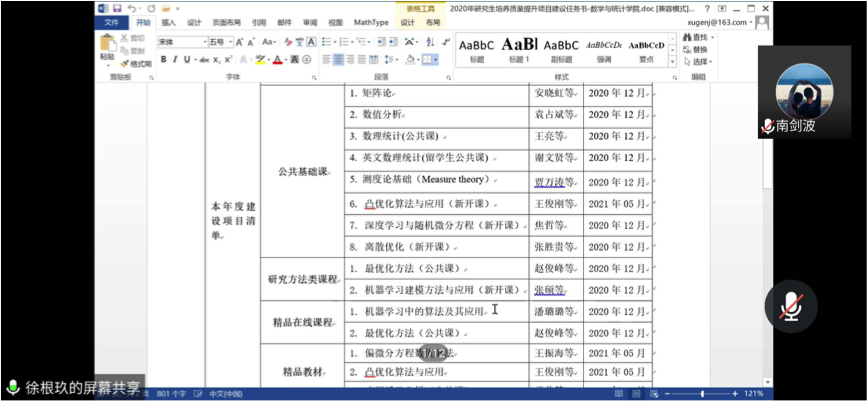
Task: Apply italic formatting
Action: pyautogui.click(x=175, y=60)
